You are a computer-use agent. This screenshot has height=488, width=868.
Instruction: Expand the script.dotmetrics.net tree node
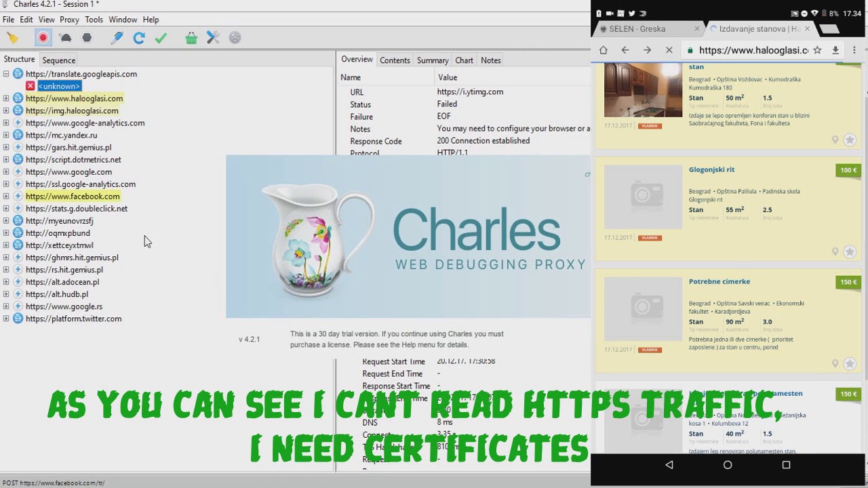click(x=6, y=159)
